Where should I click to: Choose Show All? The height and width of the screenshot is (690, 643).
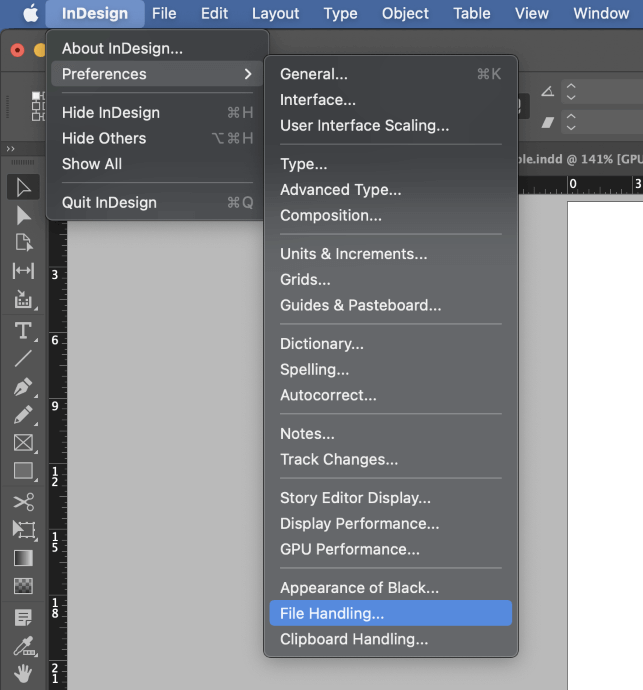pyautogui.click(x=158, y=164)
